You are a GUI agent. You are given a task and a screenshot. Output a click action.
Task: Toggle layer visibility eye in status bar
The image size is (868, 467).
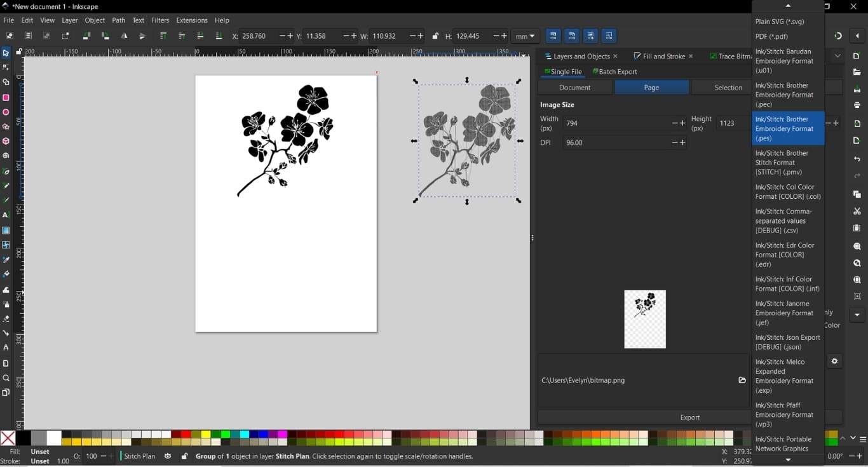[x=168, y=456]
